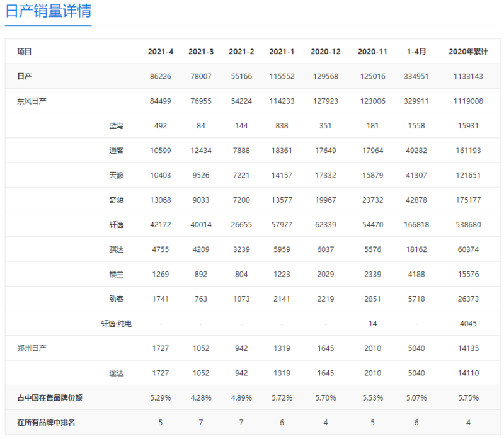Select the 日产 row label

pos(25,76)
